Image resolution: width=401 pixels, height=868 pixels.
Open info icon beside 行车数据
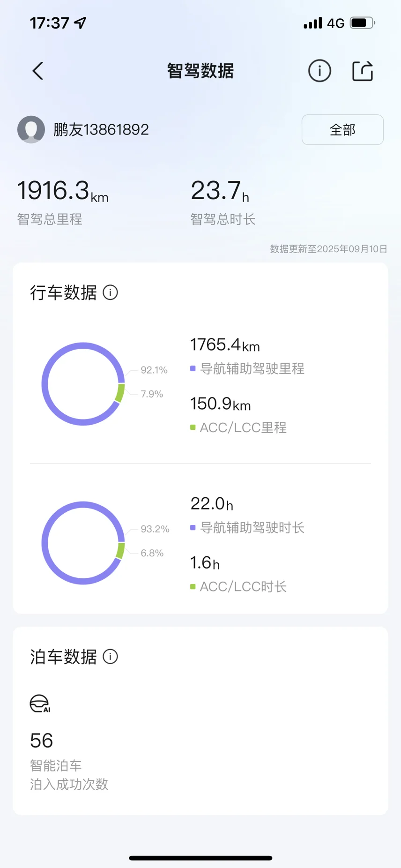pyautogui.click(x=111, y=292)
